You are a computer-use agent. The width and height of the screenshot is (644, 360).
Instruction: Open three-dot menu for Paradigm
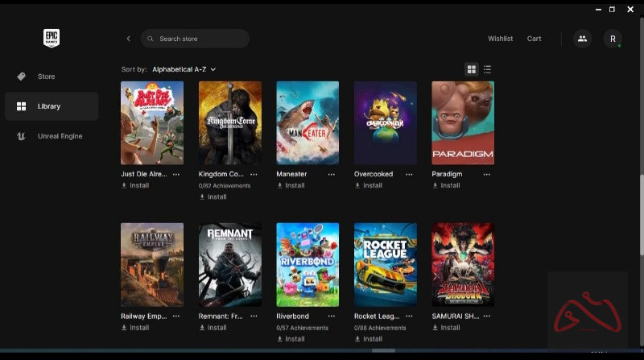486,174
